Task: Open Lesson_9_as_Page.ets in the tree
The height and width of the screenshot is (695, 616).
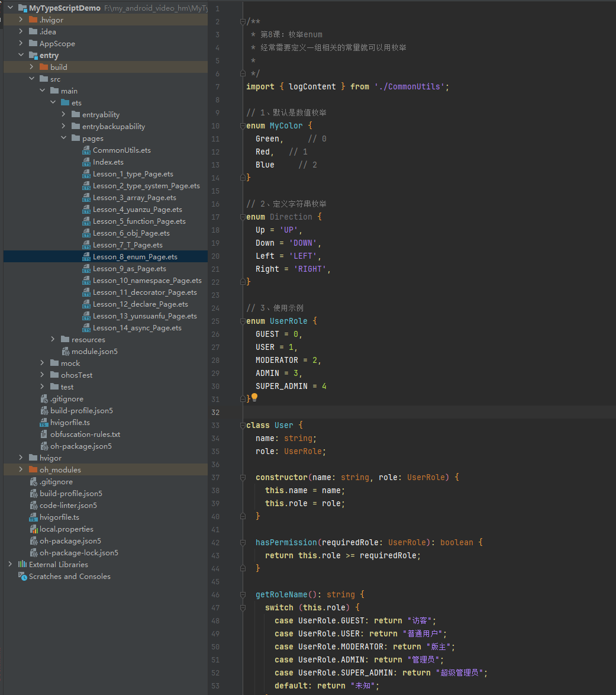Action: 130,269
